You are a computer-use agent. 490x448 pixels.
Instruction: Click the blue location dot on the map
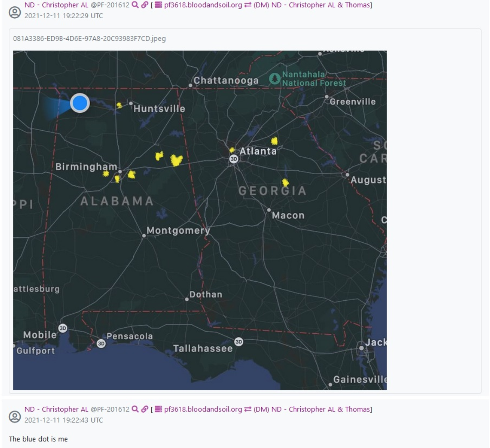coord(80,103)
